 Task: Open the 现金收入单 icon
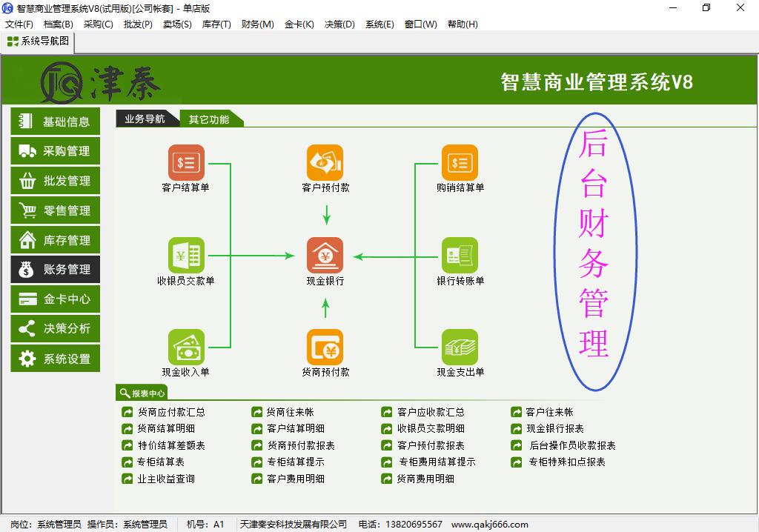tap(186, 347)
